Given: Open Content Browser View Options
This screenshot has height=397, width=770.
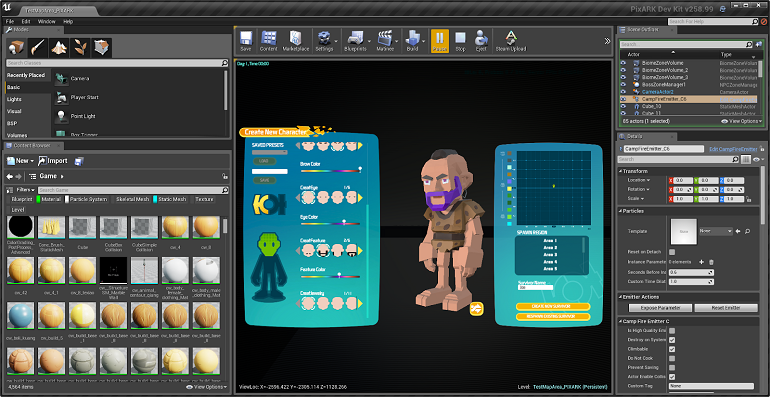Looking at the screenshot, I should 207,387.
